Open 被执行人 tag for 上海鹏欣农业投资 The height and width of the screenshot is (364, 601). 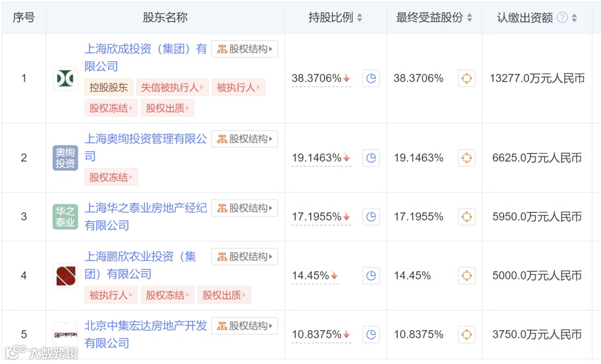111,295
